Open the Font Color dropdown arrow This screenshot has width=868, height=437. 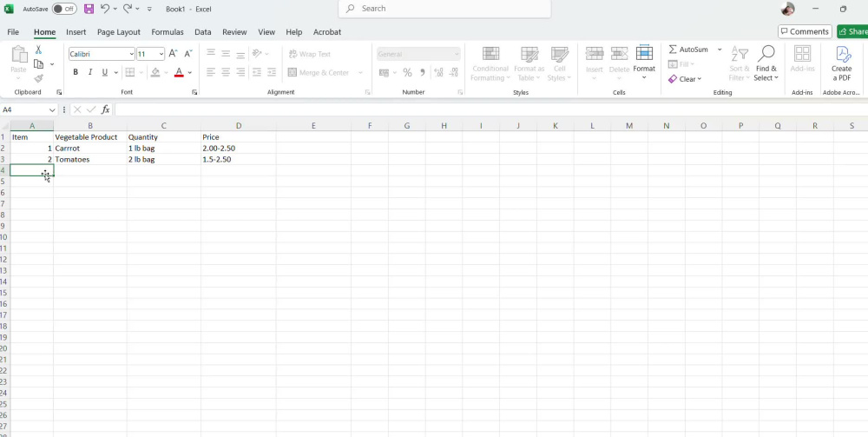click(190, 73)
